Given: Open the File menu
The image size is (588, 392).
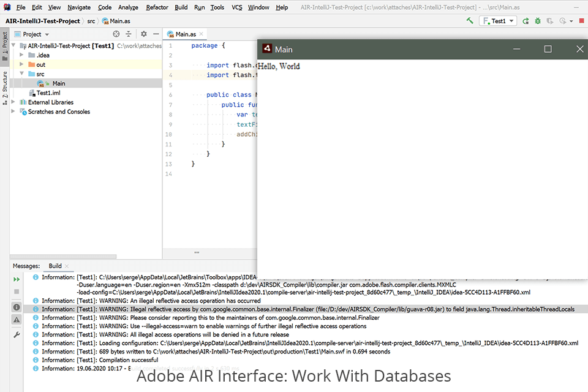Looking at the screenshot, I should [x=21, y=7].
